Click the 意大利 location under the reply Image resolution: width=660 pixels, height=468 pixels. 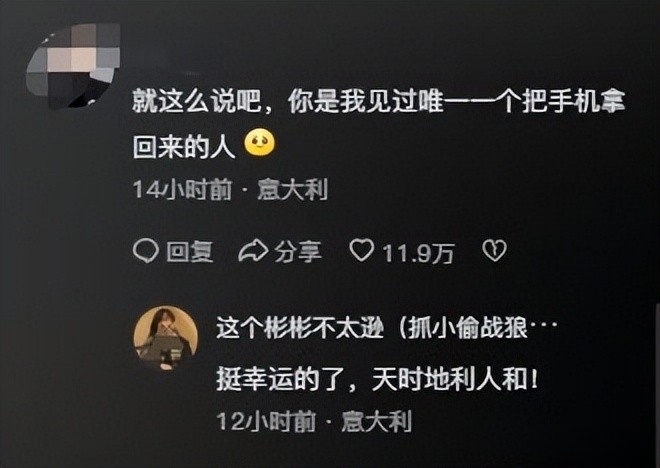click(376, 421)
